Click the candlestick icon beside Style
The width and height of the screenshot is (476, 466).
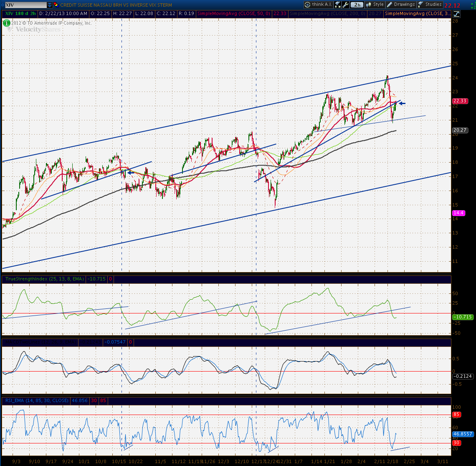[x=369, y=5]
